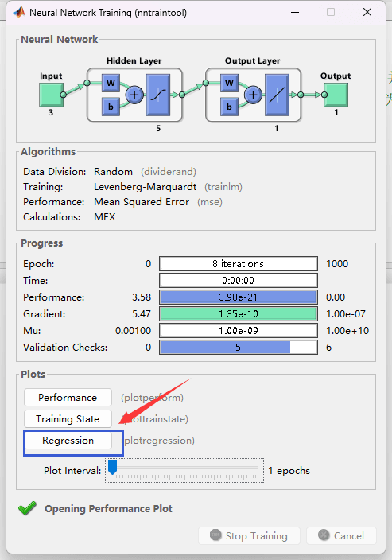Screen dimensions: 392x560
Task: Click the output layer weight W block
Action: click(x=229, y=84)
